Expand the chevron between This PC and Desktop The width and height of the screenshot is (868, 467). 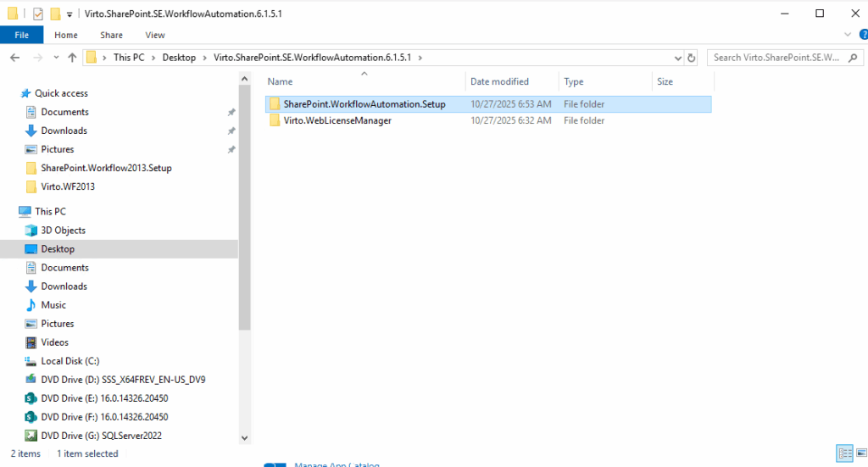153,58
